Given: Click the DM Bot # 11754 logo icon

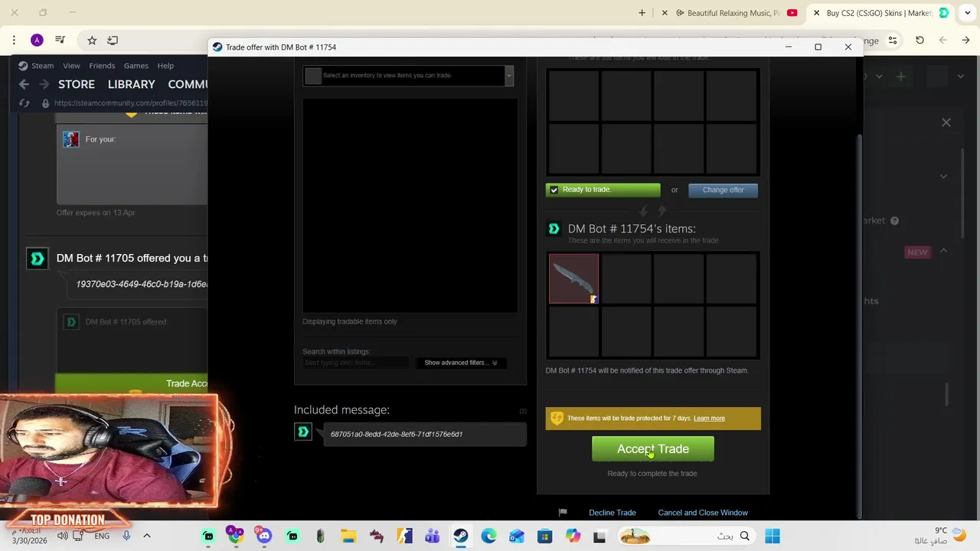Looking at the screenshot, I should tap(554, 229).
